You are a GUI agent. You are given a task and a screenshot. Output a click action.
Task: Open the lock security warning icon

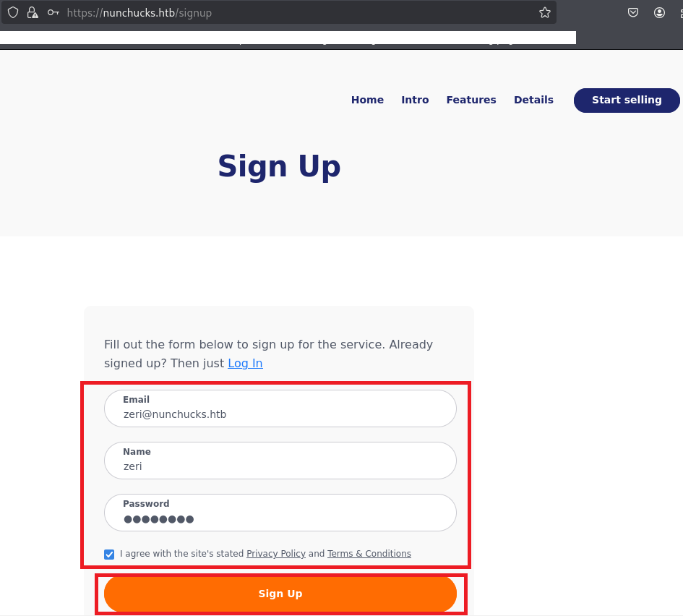click(x=33, y=12)
